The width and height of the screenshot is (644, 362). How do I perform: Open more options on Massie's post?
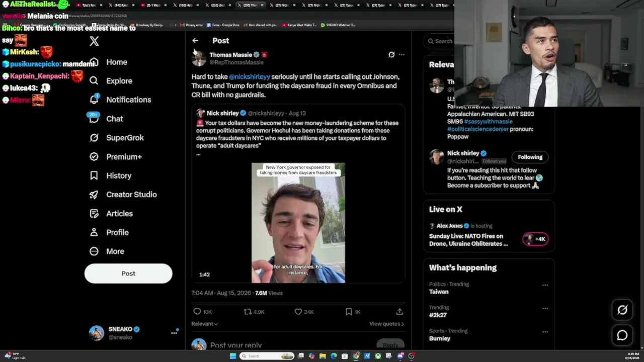(401, 54)
